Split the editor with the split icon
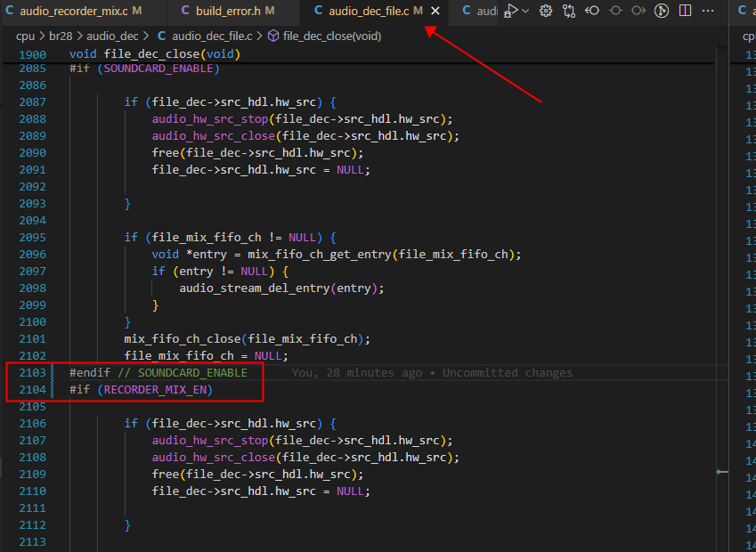Screen dimensions: 756x552 click(x=685, y=11)
